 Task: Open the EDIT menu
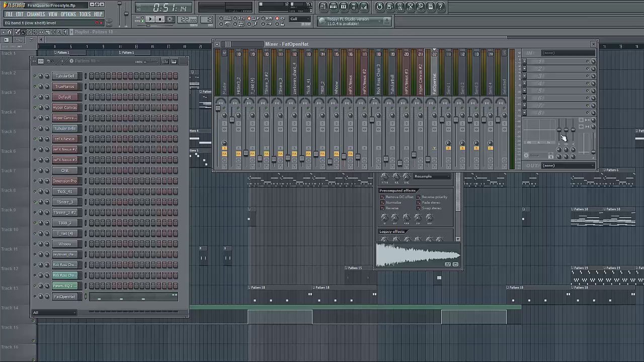(x=20, y=14)
